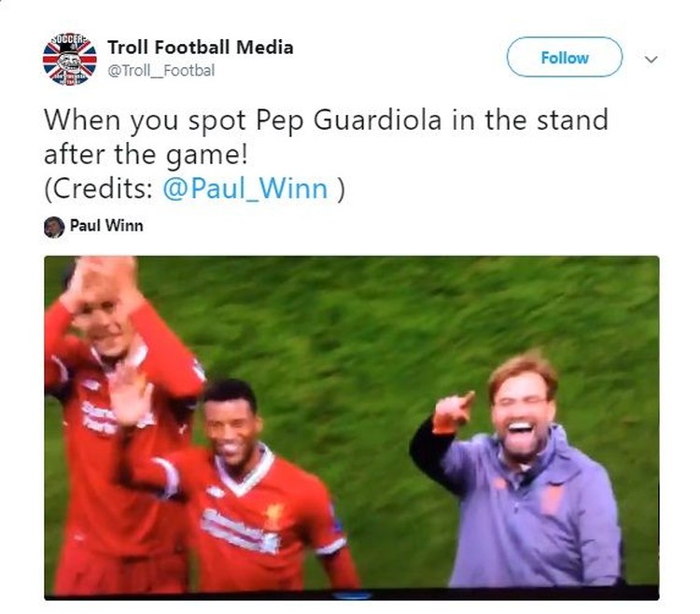The height and width of the screenshot is (614, 700).
Task: Click the "(Credits:" text in the tweet
Action: 100,188
